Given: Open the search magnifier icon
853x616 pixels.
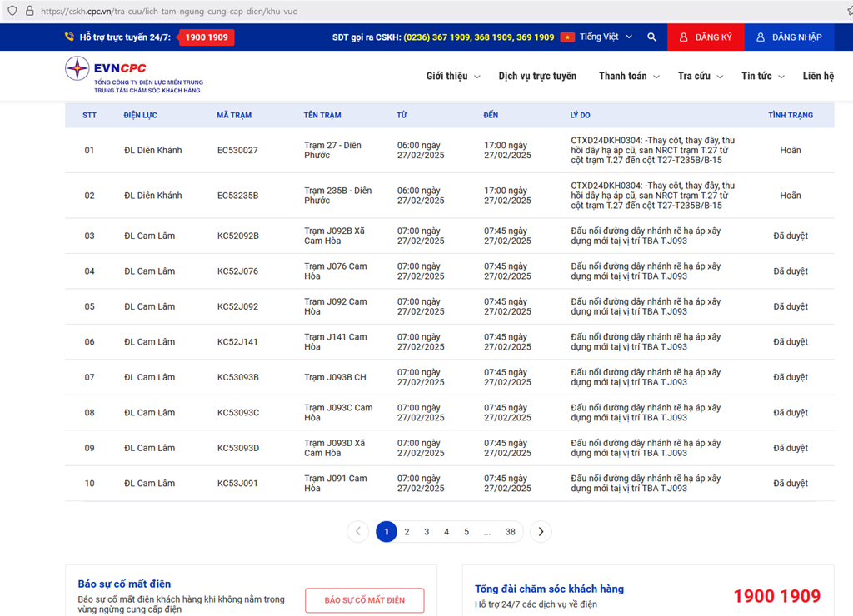Looking at the screenshot, I should coord(651,37).
